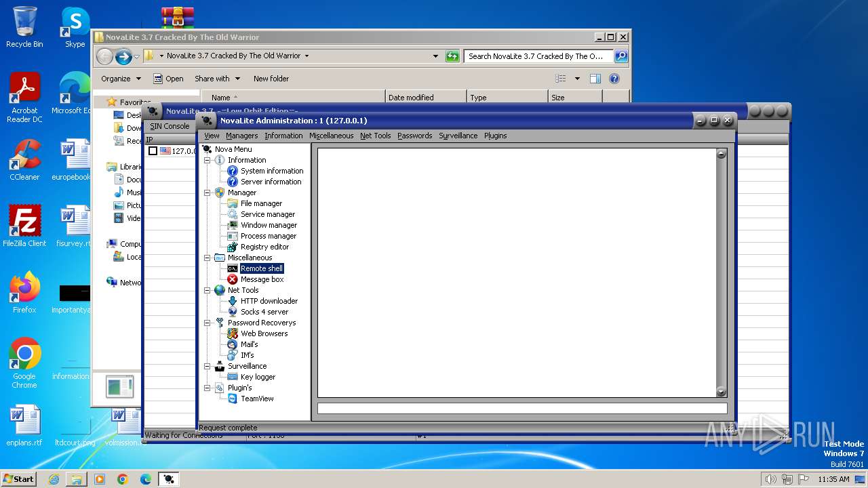
Task: Click the Surveillance category icon
Action: [x=220, y=366]
